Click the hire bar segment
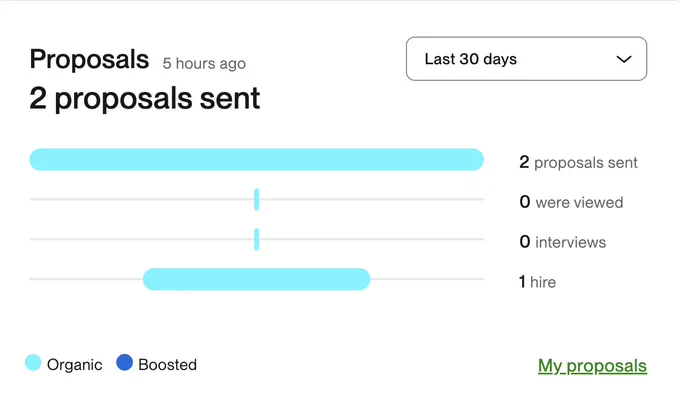The image size is (680, 401). [256, 279]
